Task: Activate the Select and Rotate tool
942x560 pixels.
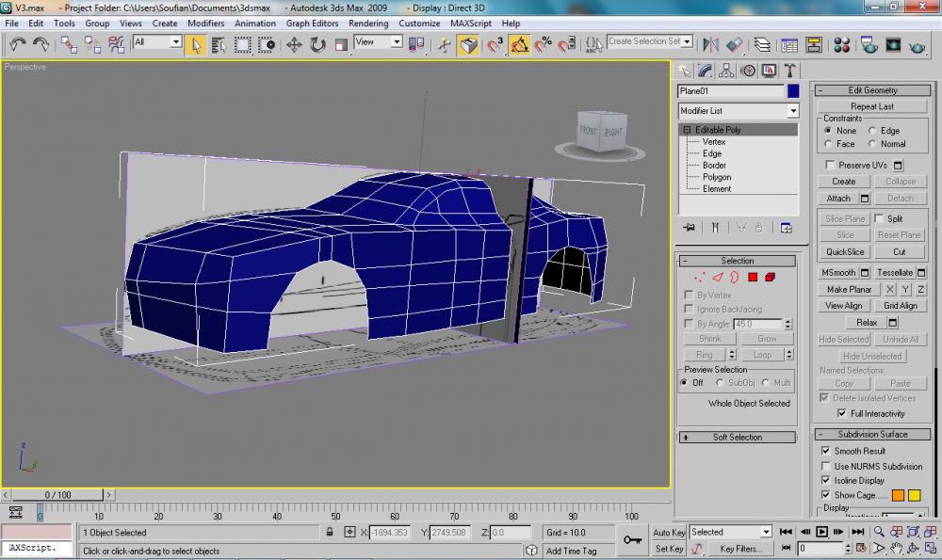Action: coord(317,44)
